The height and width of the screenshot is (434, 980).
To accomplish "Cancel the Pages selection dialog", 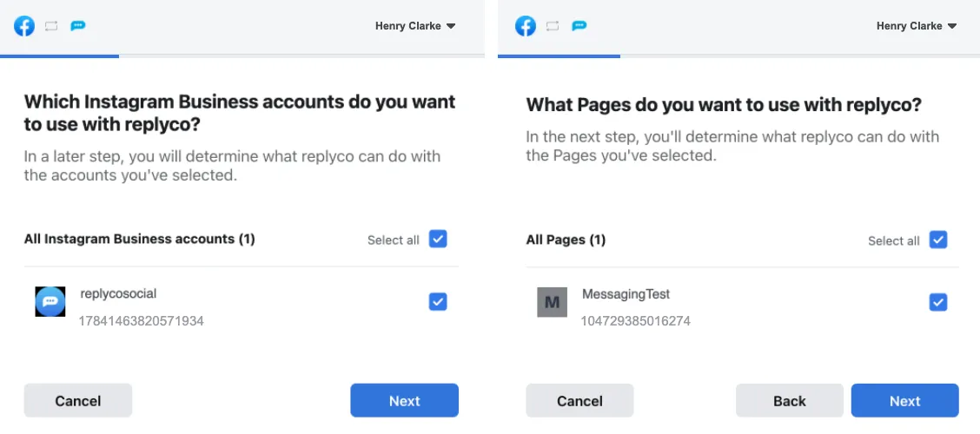I will tap(580, 400).
